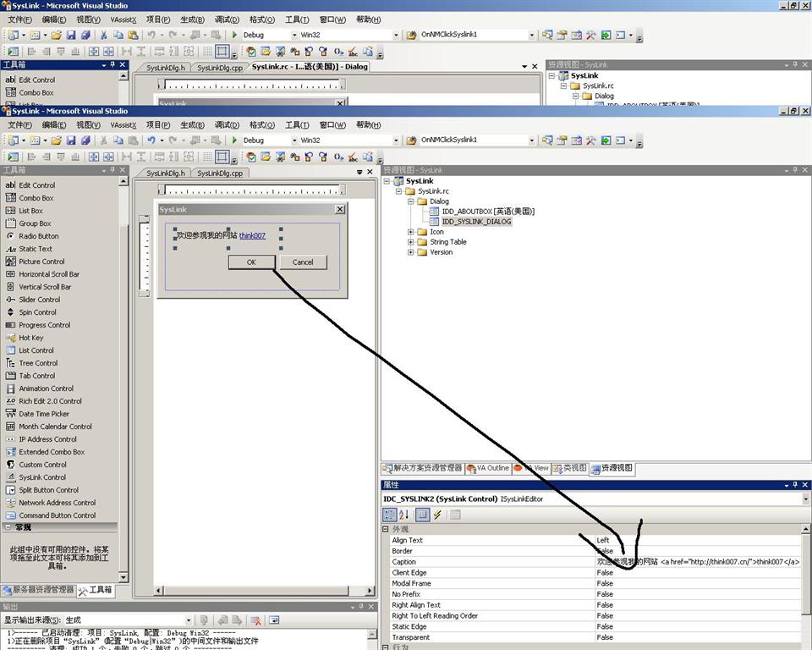Toggle Categorized view in the Properties panel
Screen dimensions: 812x650
(389, 515)
